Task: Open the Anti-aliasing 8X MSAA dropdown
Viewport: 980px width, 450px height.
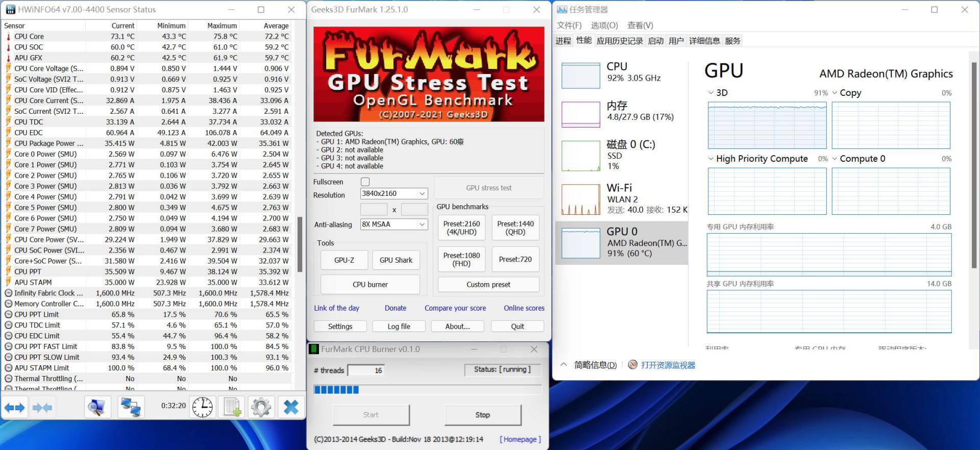Action: pyautogui.click(x=394, y=224)
